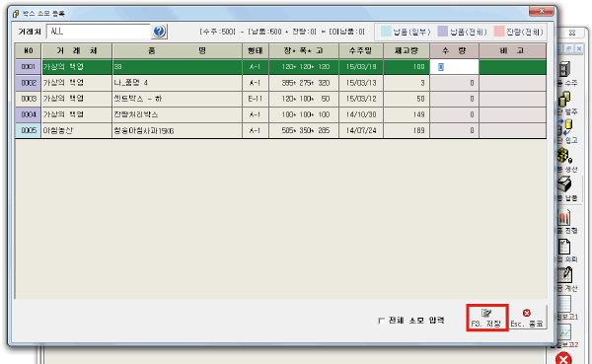
Task: Click the 33 product name cell in row 0001
Action: [x=177, y=67]
